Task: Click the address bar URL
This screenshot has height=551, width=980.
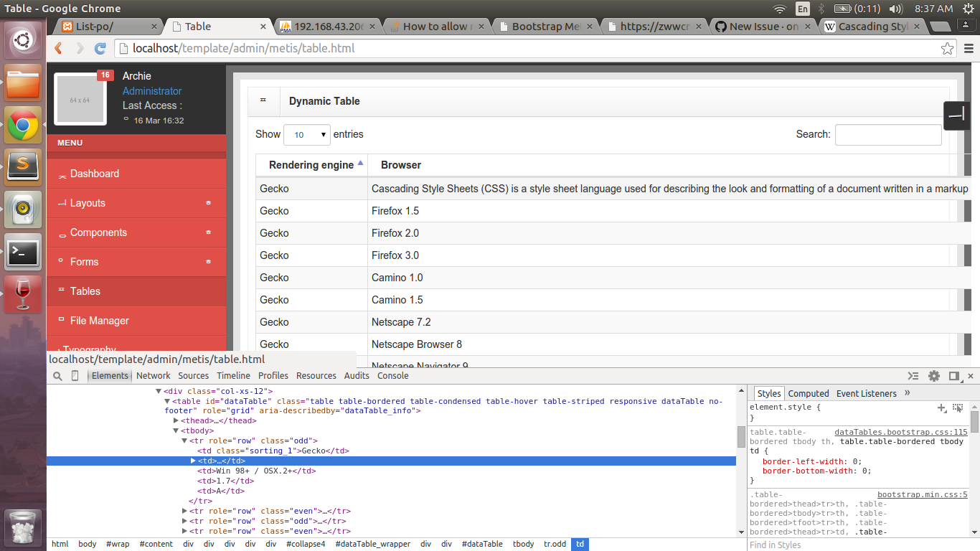Action: [x=243, y=49]
